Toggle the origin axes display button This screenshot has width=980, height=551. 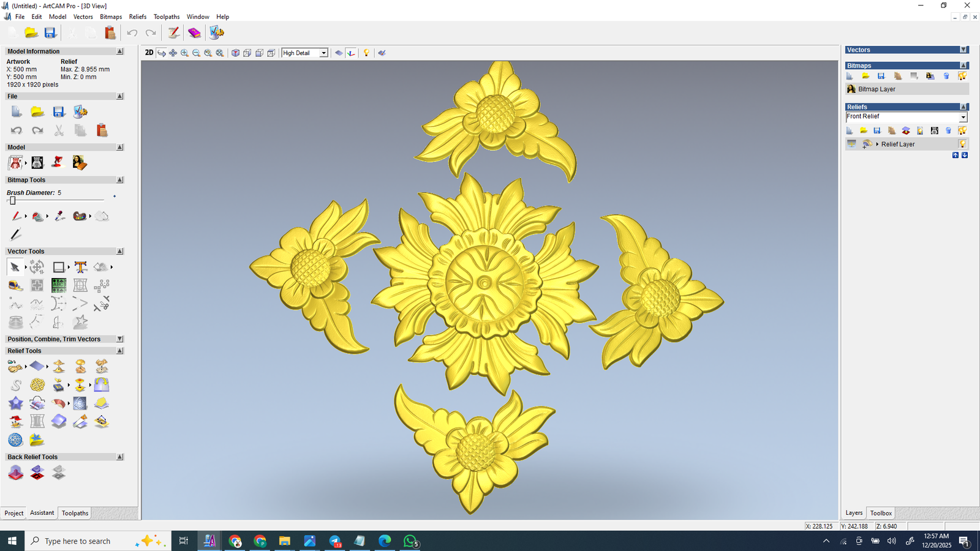351,53
